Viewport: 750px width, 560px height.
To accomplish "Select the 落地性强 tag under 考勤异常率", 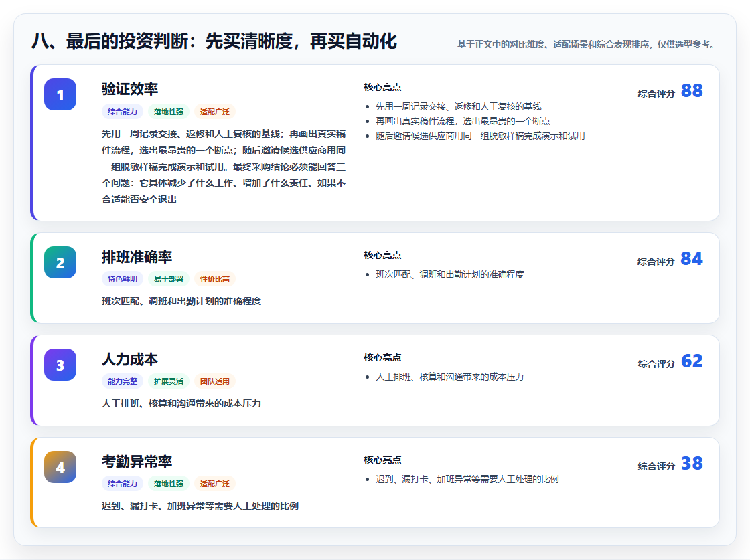I will pyautogui.click(x=168, y=484).
